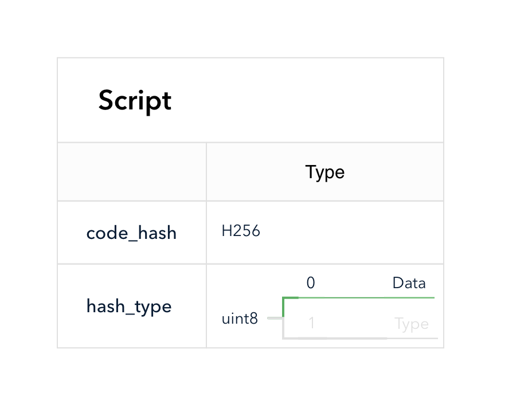Click the 'Type' column header
The image size is (532, 393).
tap(324, 172)
